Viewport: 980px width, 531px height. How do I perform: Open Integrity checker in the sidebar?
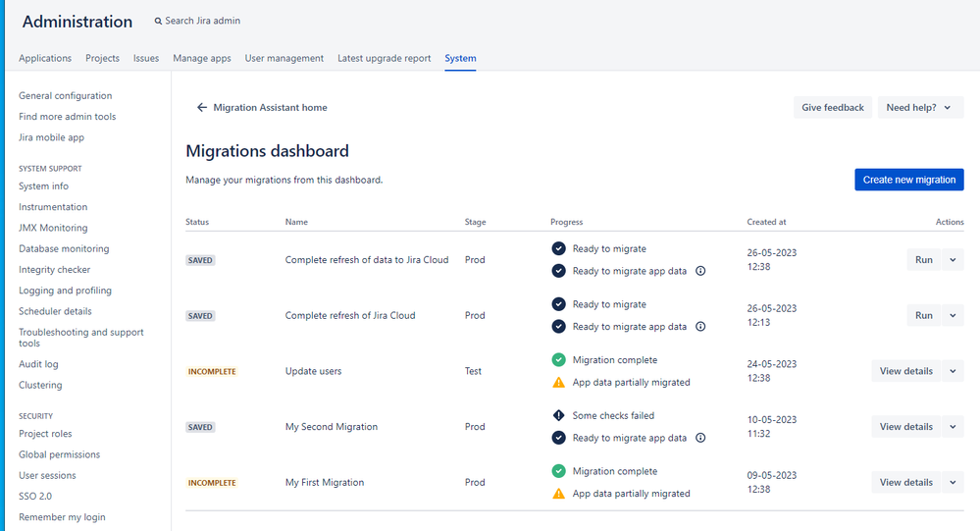coord(54,270)
